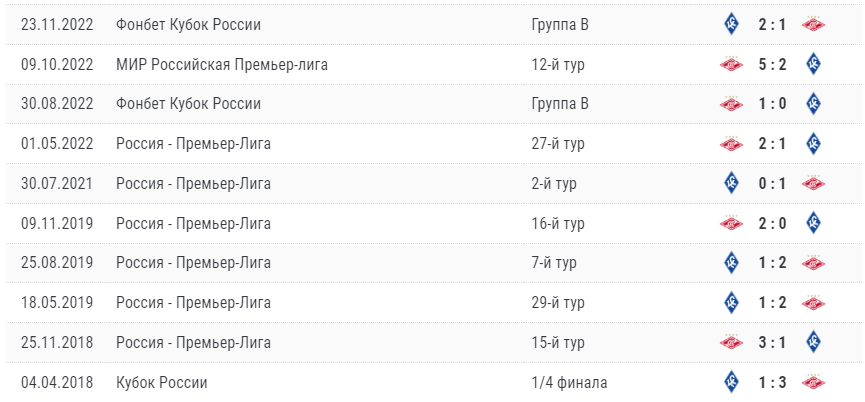Click Krylia Sovetov logo in 30.08.2022 row
865x402 pixels.
point(813,104)
